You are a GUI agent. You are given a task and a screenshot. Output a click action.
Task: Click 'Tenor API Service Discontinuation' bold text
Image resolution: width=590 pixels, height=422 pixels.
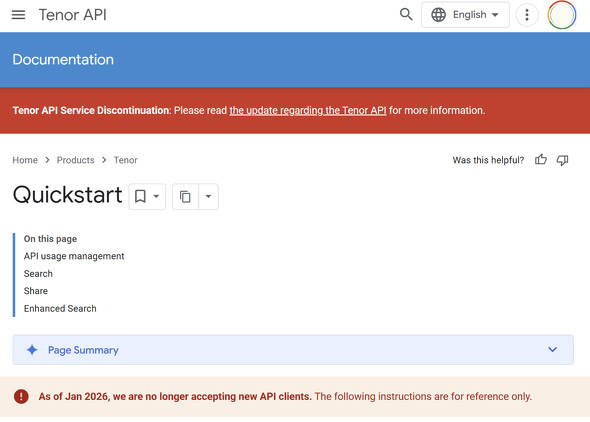pos(91,110)
